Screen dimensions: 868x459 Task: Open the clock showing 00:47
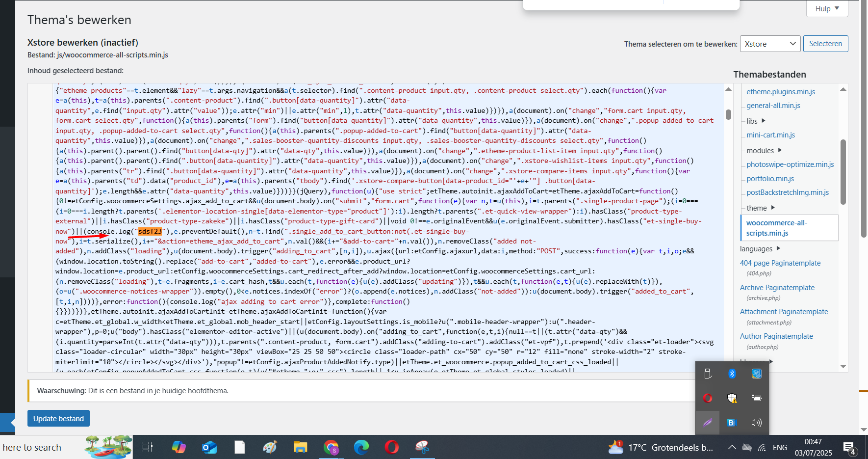click(x=813, y=447)
